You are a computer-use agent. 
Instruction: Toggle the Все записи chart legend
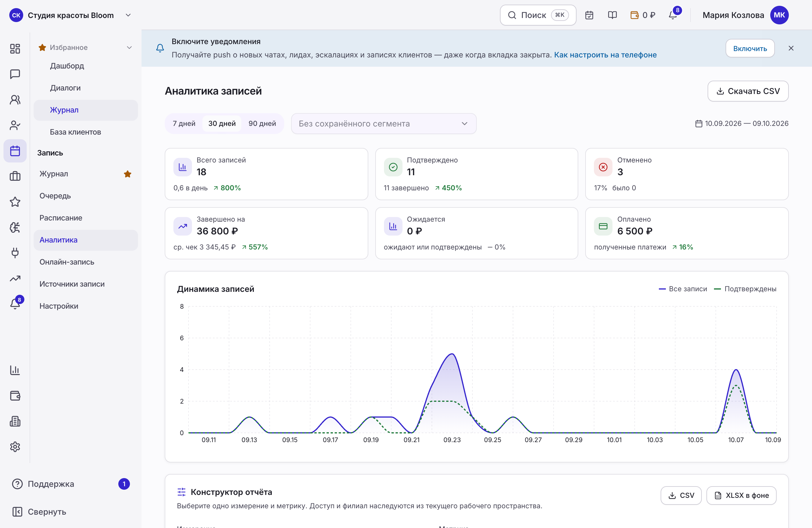(683, 289)
